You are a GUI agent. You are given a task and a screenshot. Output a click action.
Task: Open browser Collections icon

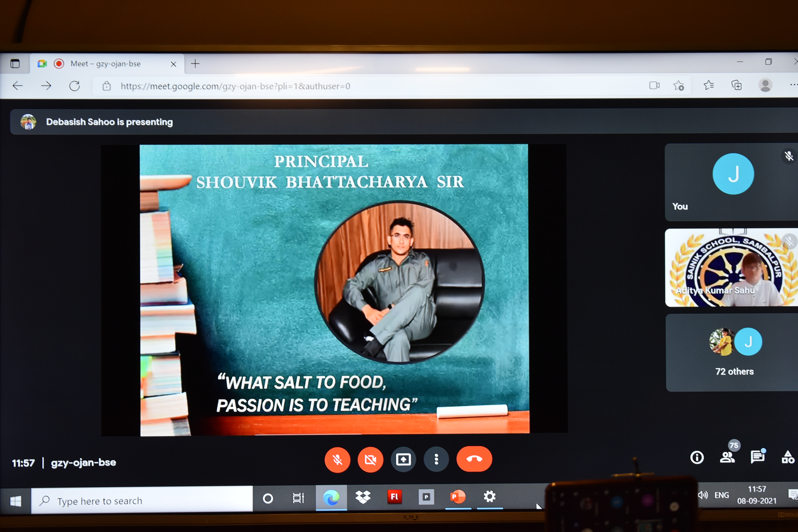pos(737,85)
